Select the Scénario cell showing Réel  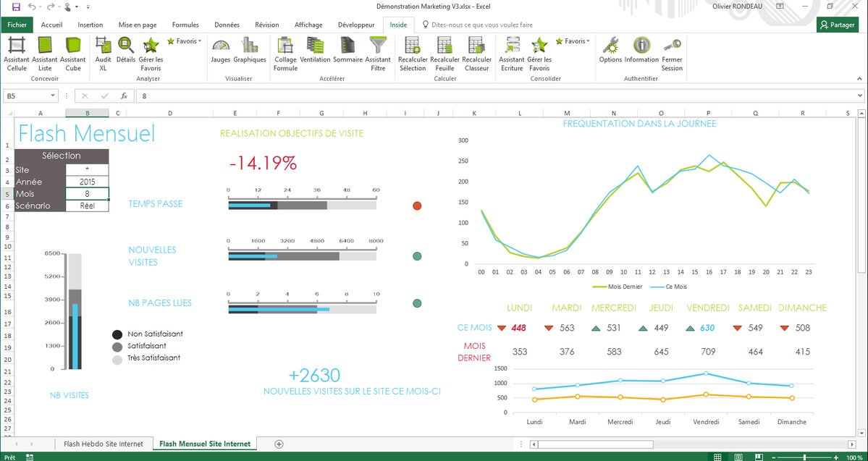pos(88,206)
